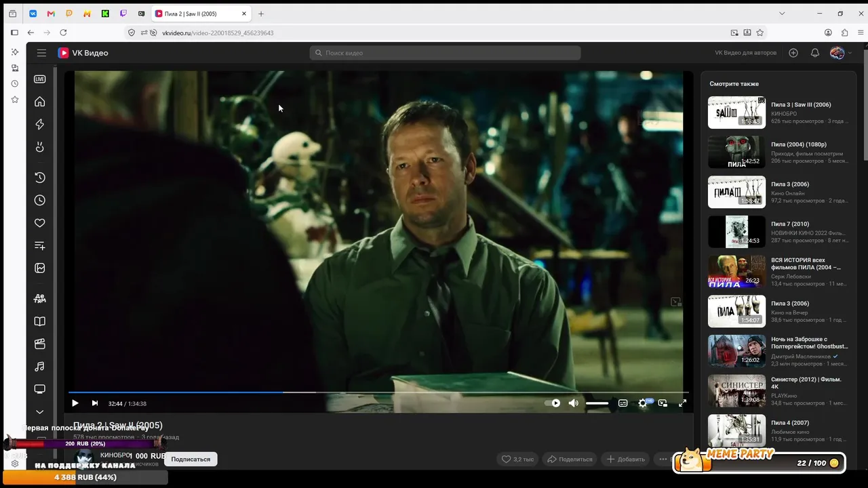
Task: Open the waving hand sidebar icon
Action: 40,147
